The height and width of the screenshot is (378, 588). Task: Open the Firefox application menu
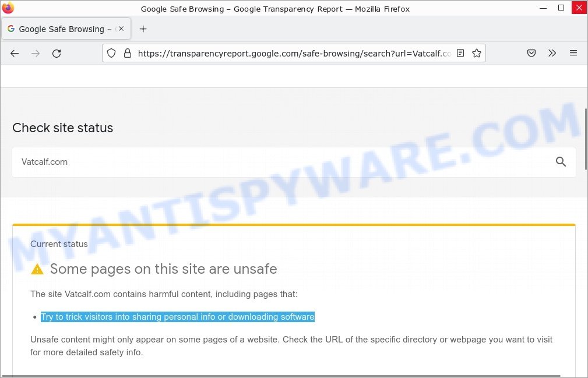[x=573, y=53]
